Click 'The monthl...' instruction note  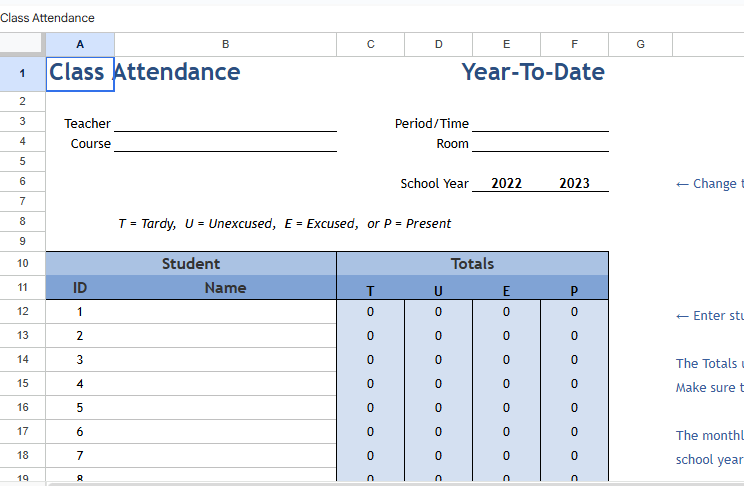(x=709, y=435)
